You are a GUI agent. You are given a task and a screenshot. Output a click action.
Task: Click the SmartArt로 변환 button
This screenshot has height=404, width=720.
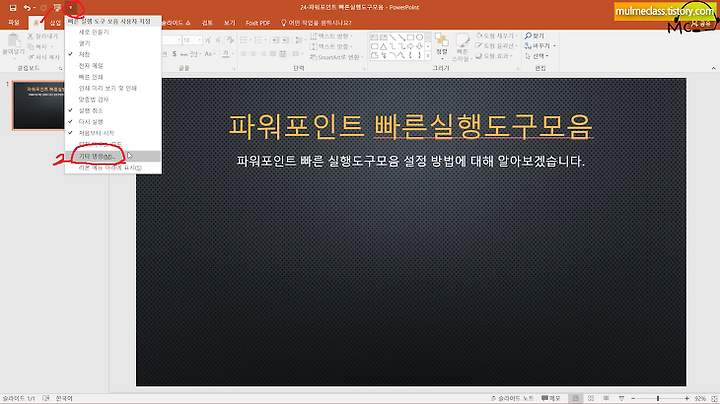click(336, 57)
